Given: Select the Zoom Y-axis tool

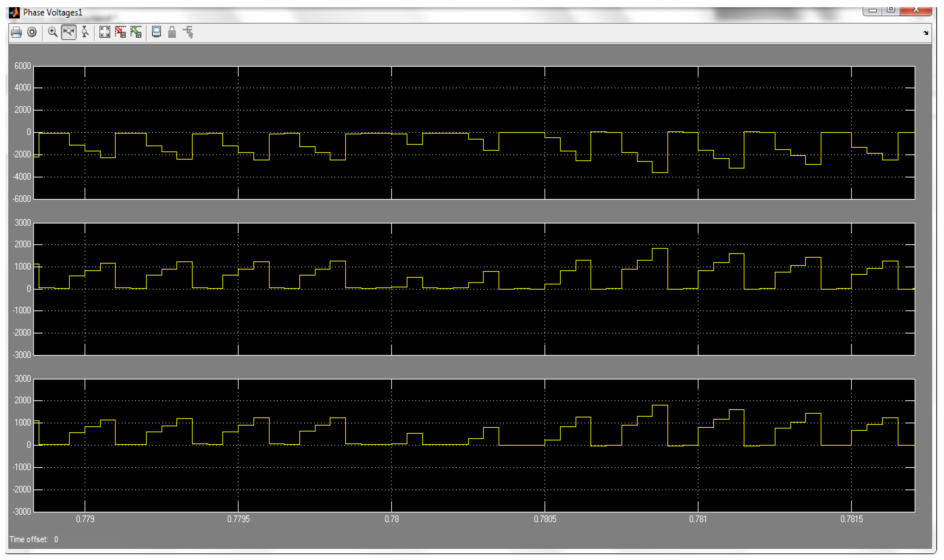Looking at the screenshot, I should click(85, 33).
